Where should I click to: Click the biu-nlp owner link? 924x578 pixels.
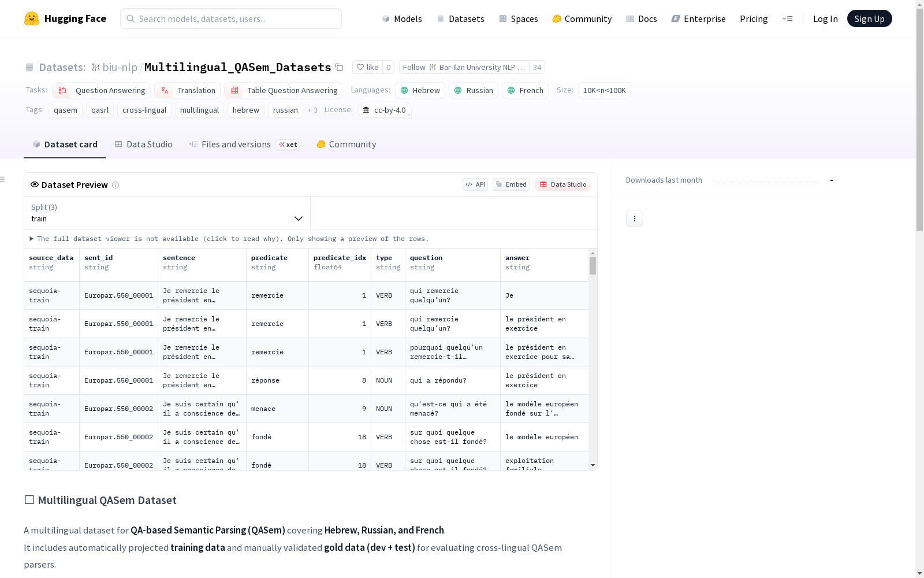click(120, 68)
